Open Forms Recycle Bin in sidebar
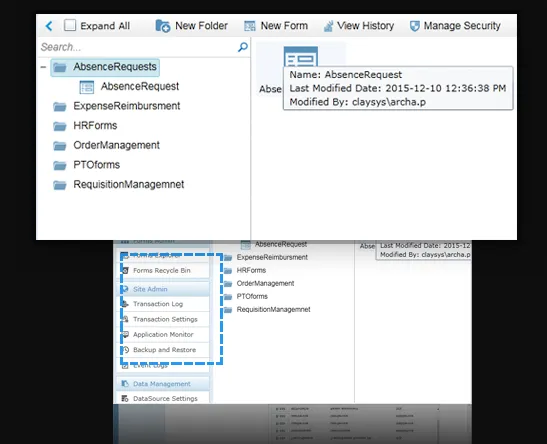547x444 pixels. [x=162, y=270]
